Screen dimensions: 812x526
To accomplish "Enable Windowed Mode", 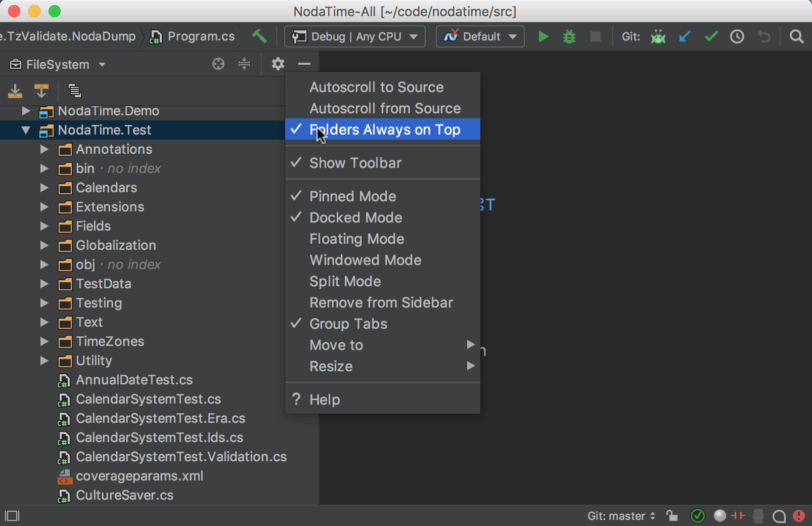I will point(383,260).
